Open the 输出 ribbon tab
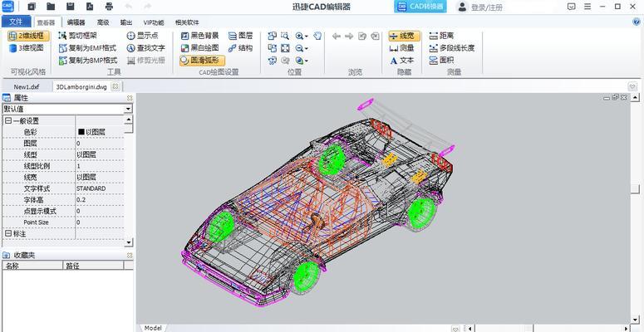This screenshot has width=644, height=332. (126, 22)
